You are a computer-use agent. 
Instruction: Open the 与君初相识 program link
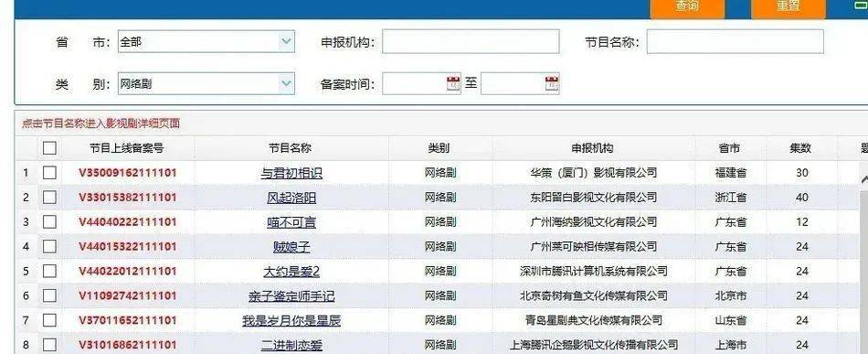pyautogui.click(x=291, y=174)
